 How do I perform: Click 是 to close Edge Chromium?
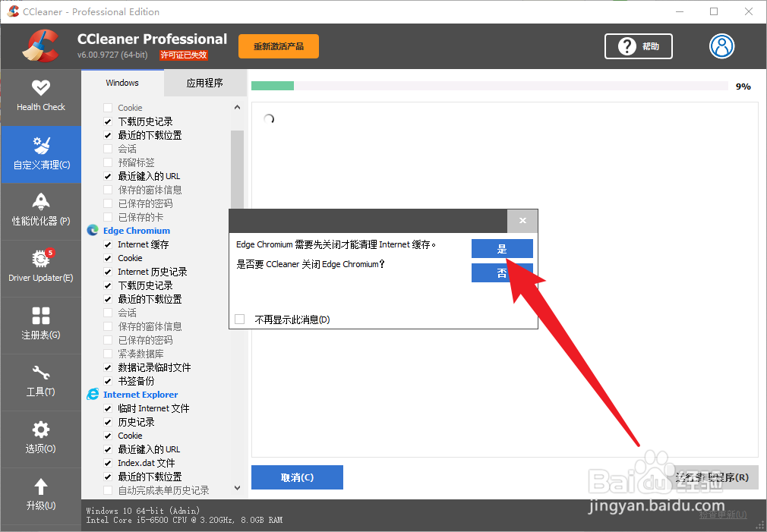[x=502, y=248]
